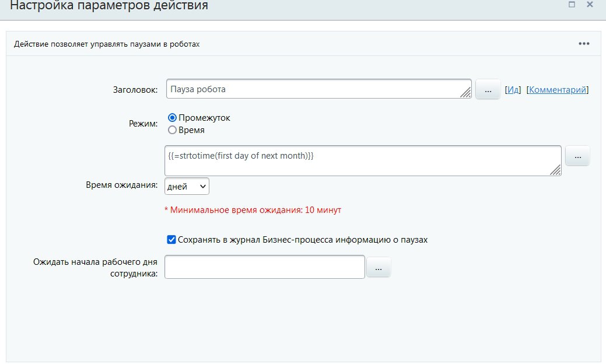Click the ellipsis button next to the Заголовок field
Image resolution: width=606 pixels, height=364 pixels.
488,90
